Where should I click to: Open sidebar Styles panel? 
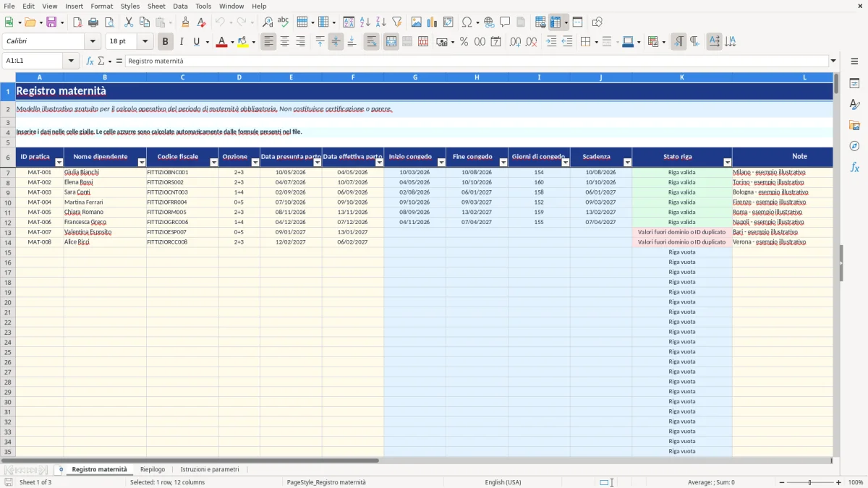854,105
